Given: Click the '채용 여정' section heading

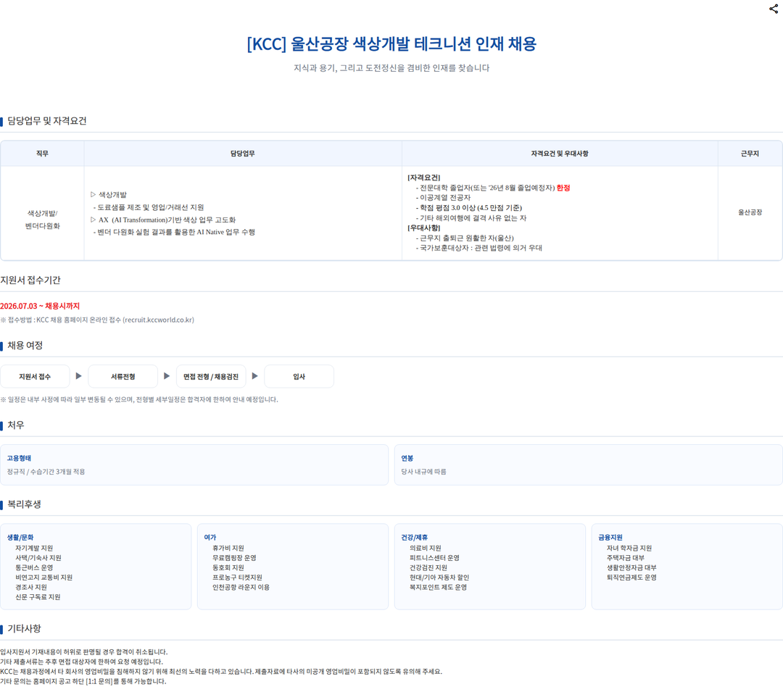Looking at the screenshot, I should pyautogui.click(x=25, y=346).
